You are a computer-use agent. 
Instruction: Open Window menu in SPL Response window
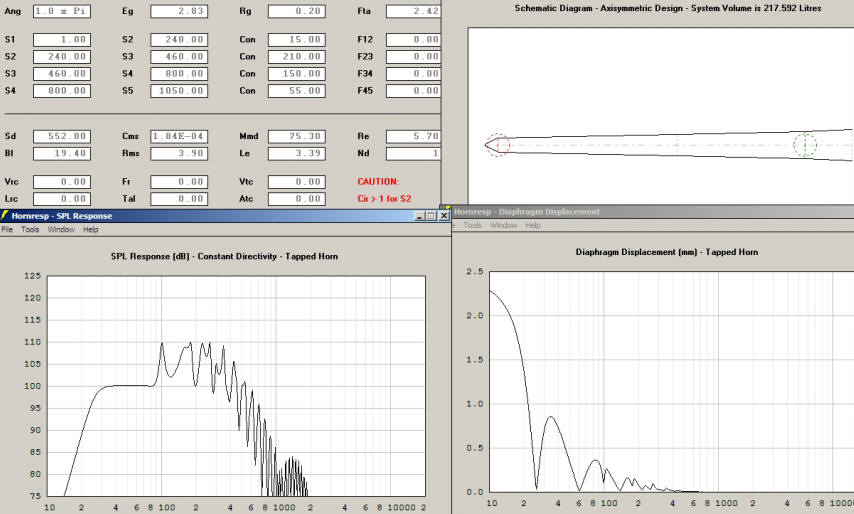coord(61,229)
